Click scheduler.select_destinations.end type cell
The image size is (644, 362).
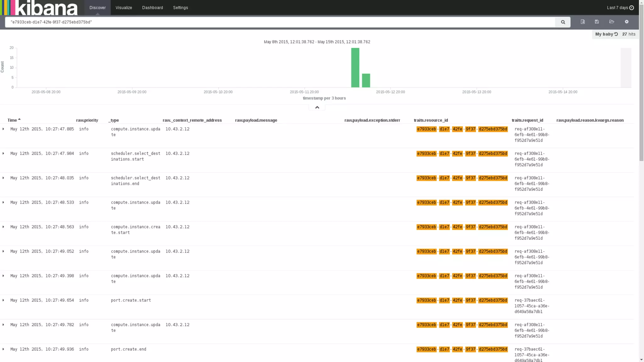[x=136, y=181]
